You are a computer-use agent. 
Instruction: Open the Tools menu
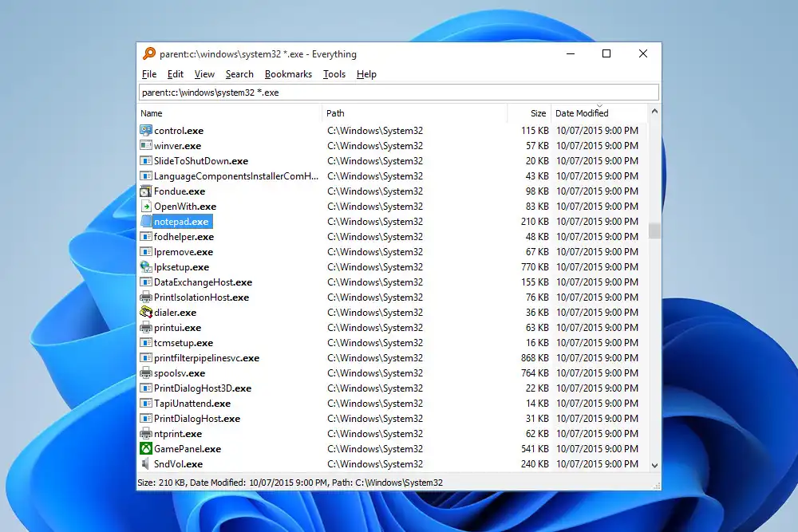334,74
